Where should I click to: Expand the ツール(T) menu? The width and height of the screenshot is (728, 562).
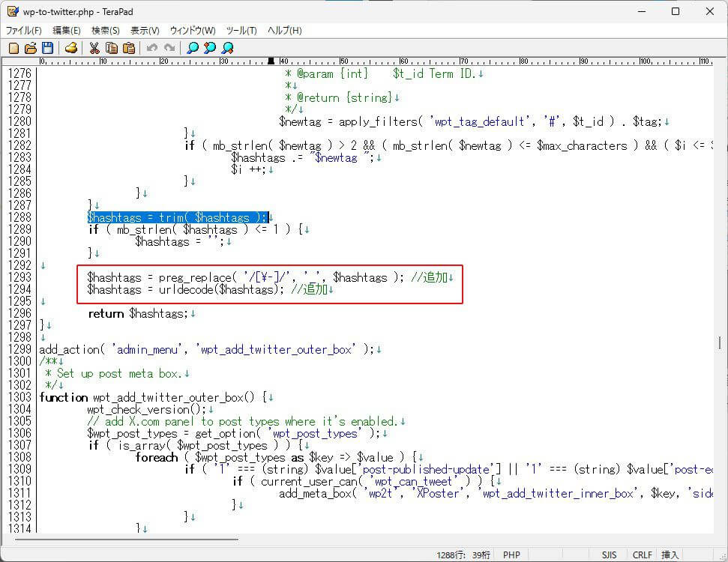tap(241, 31)
